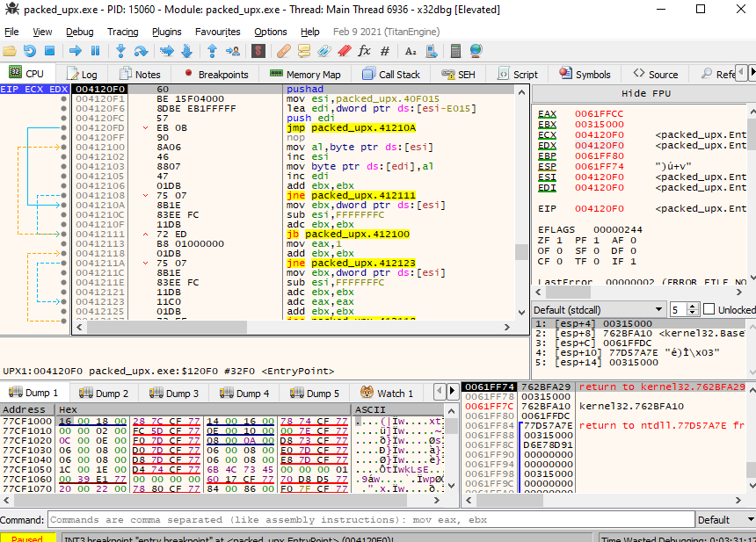Open bookmarks with the red bookmark icon

(x=345, y=51)
